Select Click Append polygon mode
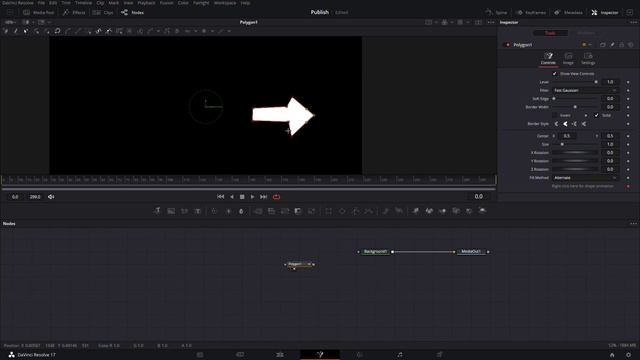Viewport: 640px width, 360px height. click(x=6, y=31)
